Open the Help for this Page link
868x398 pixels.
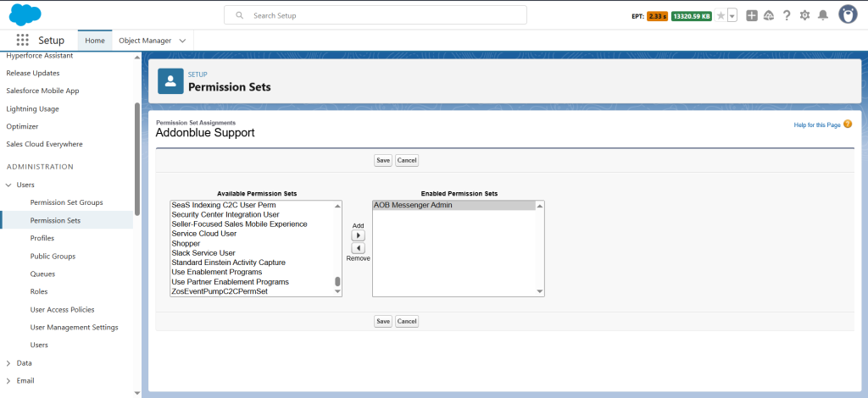[816, 124]
